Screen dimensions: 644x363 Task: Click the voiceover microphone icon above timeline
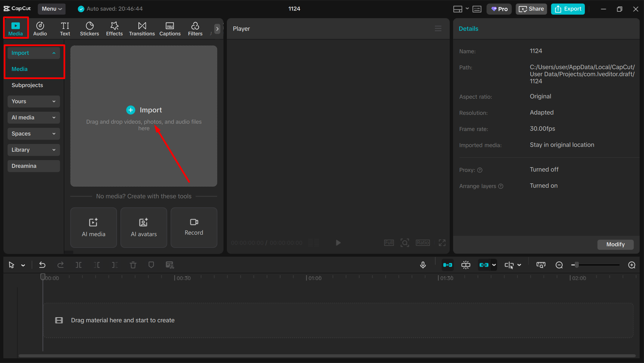point(423,265)
